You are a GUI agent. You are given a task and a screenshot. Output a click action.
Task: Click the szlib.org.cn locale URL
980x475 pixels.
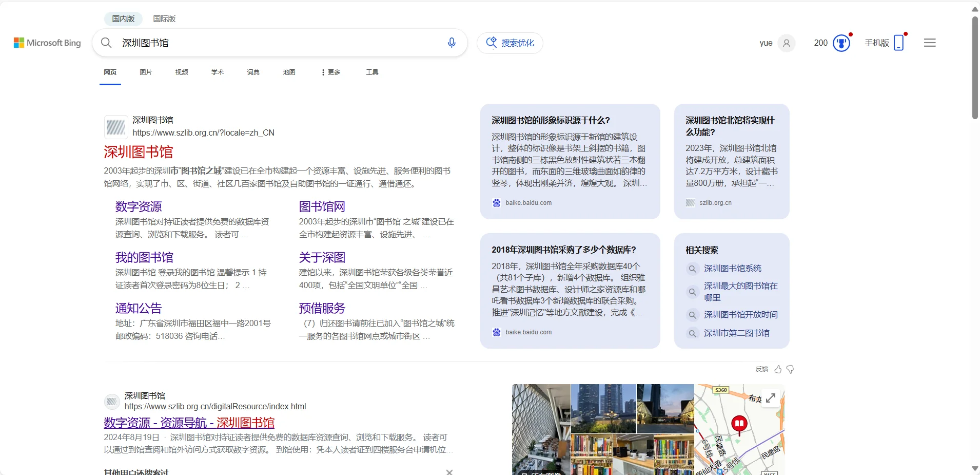[203, 132]
